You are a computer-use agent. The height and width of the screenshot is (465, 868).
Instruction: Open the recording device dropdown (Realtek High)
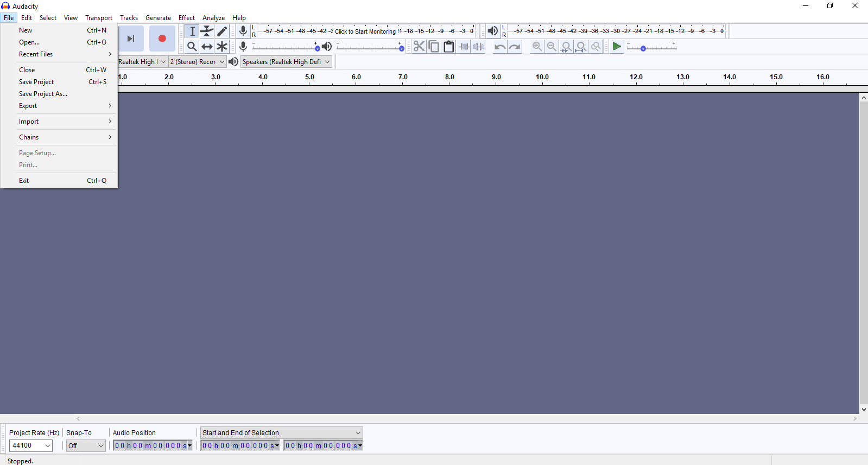(143, 62)
